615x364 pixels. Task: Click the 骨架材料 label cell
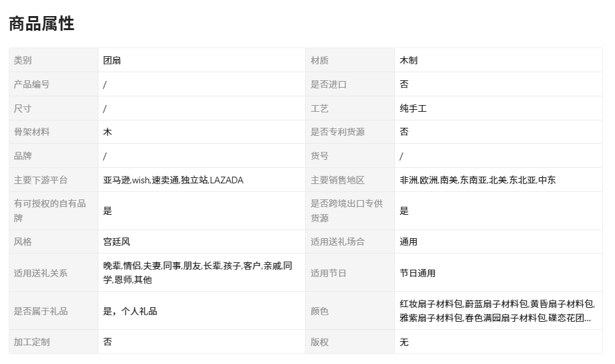click(x=31, y=132)
